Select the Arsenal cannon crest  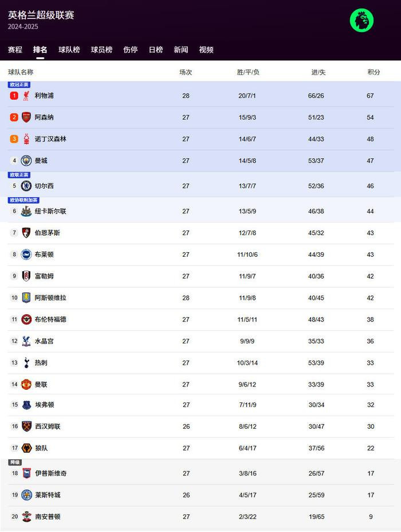tap(26, 118)
